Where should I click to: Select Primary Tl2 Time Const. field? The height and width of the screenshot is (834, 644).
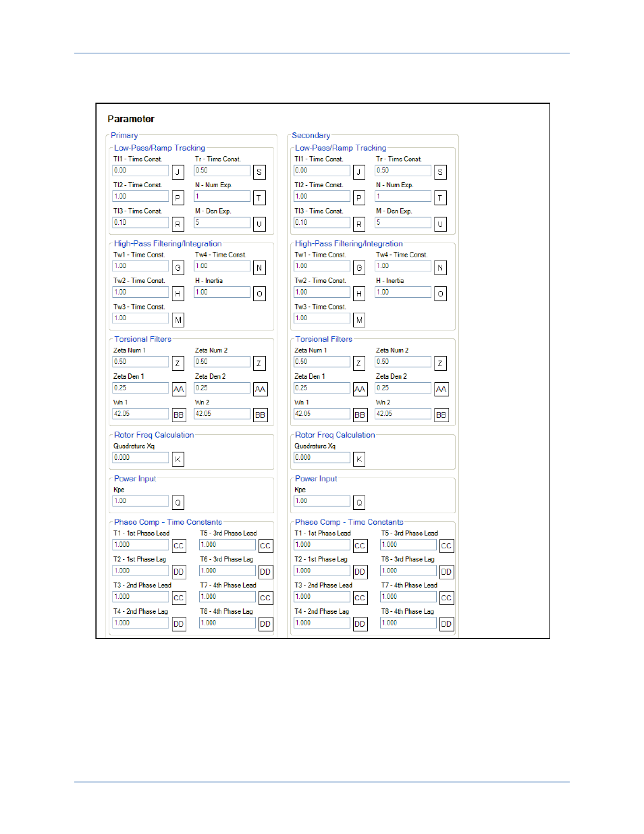[x=140, y=197]
